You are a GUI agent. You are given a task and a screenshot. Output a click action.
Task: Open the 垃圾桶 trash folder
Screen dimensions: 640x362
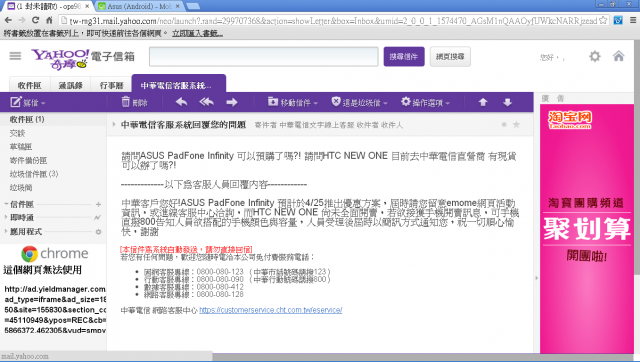pyautogui.click(x=21, y=188)
